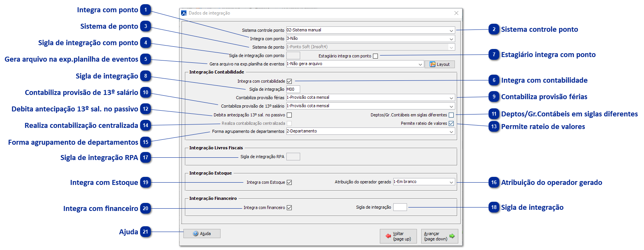644x250 pixels.
Task: Click the Layout button icon
Action: [x=433, y=64]
